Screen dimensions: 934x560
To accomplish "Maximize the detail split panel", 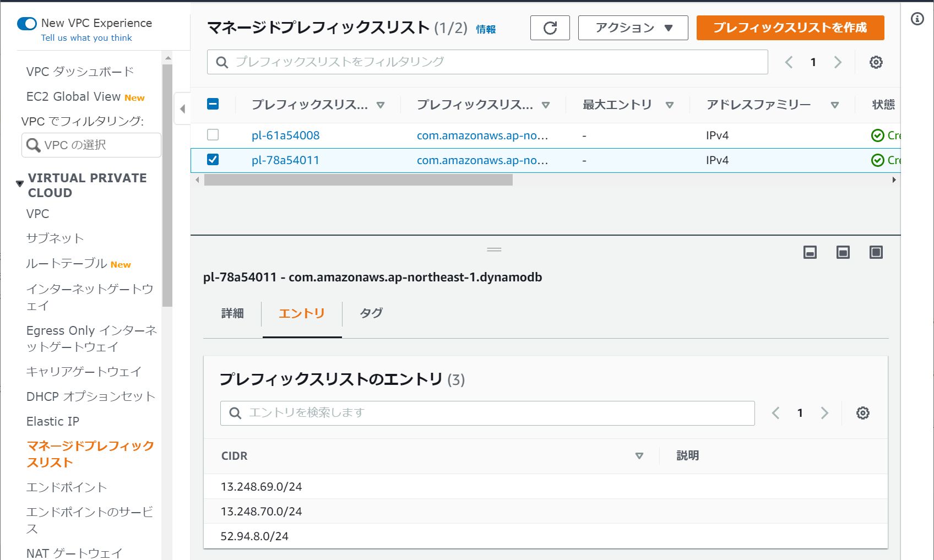I will click(x=876, y=252).
